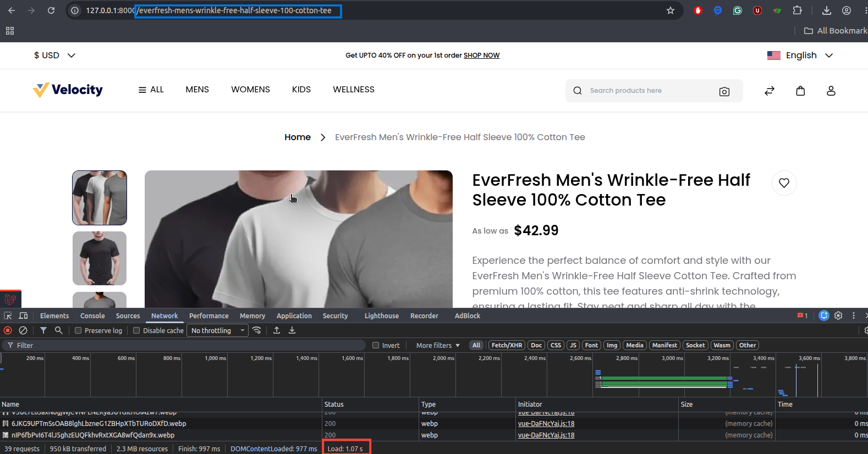Export the HAR file
This screenshot has width=868, height=454.
(x=292, y=330)
